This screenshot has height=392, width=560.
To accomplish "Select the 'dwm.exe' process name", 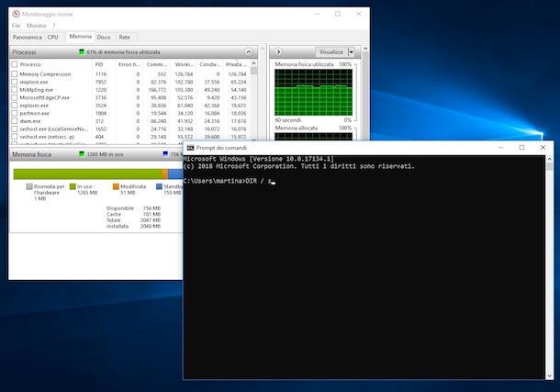I will [x=30, y=121].
